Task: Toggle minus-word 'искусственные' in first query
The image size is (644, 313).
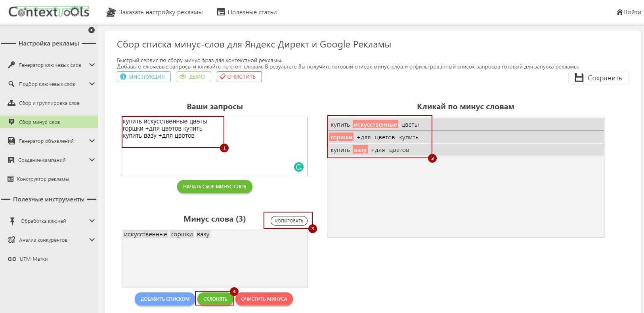Action: click(x=375, y=125)
